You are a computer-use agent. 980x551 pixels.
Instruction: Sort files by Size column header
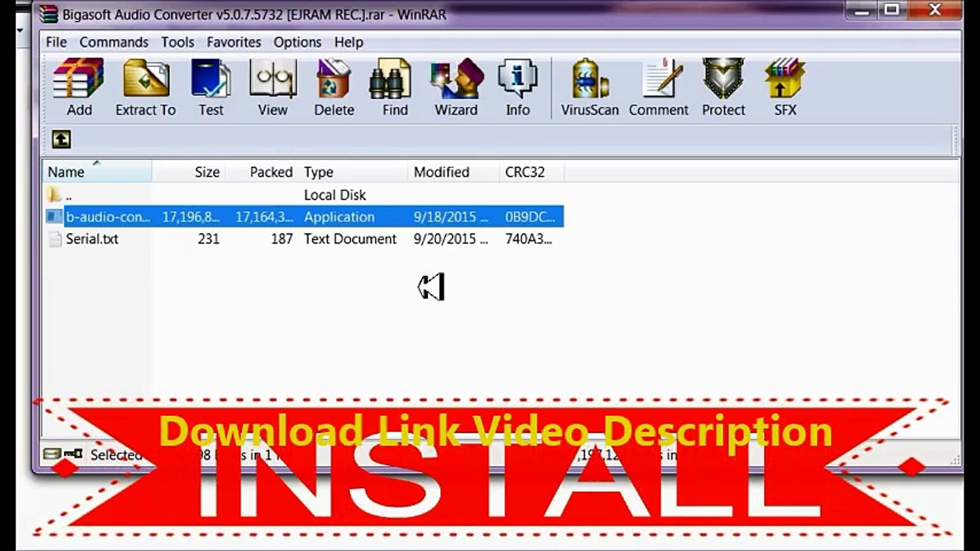pos(189,172)
